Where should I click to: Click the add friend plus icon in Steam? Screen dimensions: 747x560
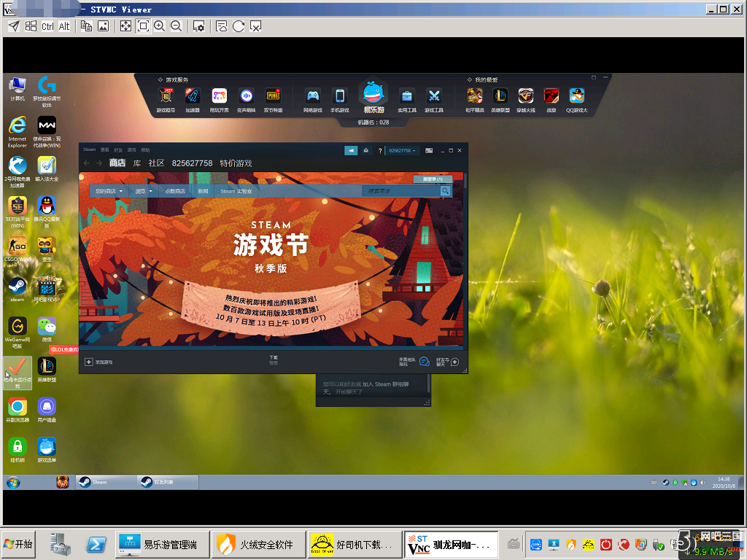tap(455, 362)
